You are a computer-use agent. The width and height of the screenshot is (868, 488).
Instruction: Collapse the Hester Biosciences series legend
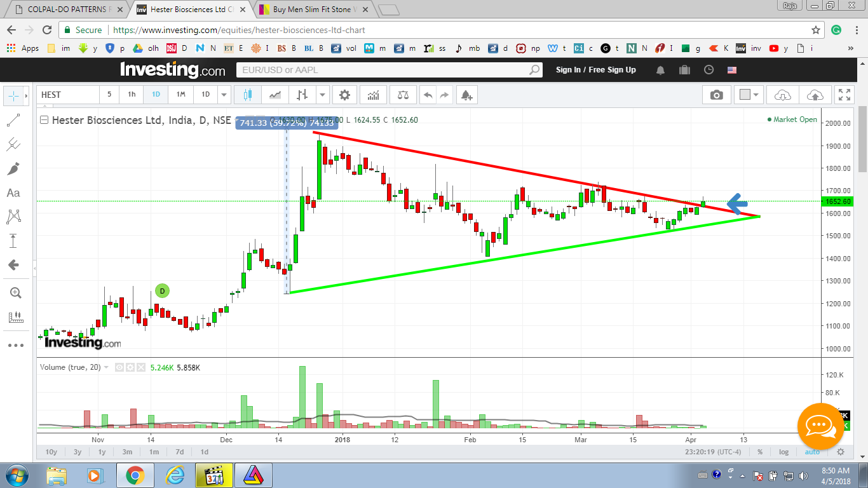(44, 119)
